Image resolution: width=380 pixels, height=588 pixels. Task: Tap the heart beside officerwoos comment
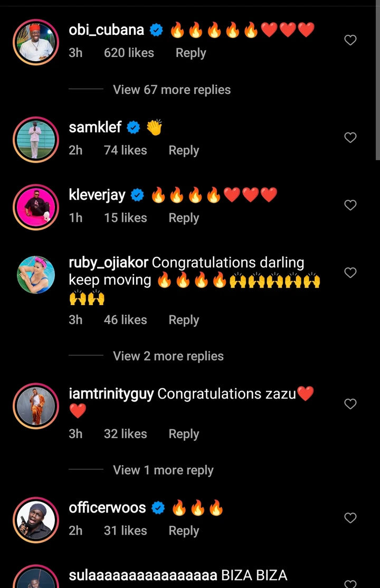click(x=350, y=518)
